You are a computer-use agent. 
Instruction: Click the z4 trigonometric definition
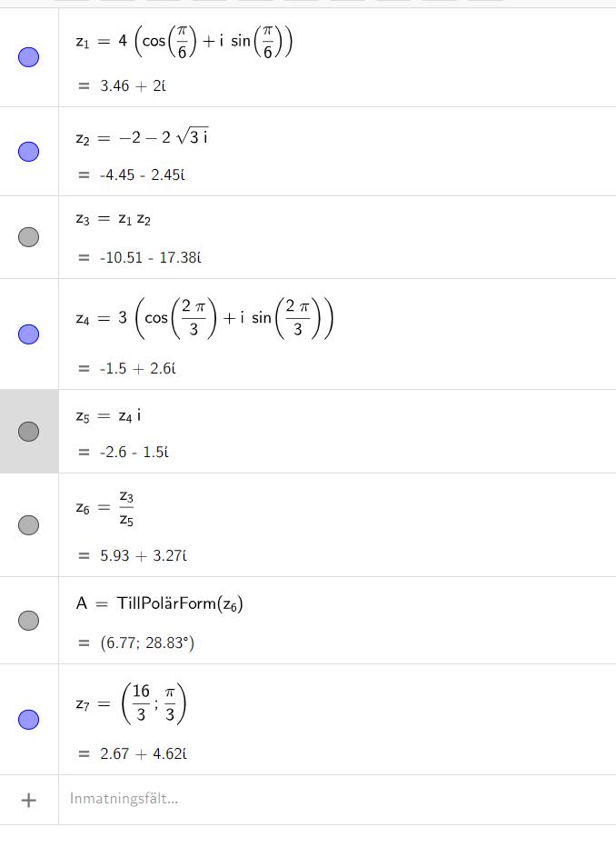pyautogui.click(x=205, y=318)
